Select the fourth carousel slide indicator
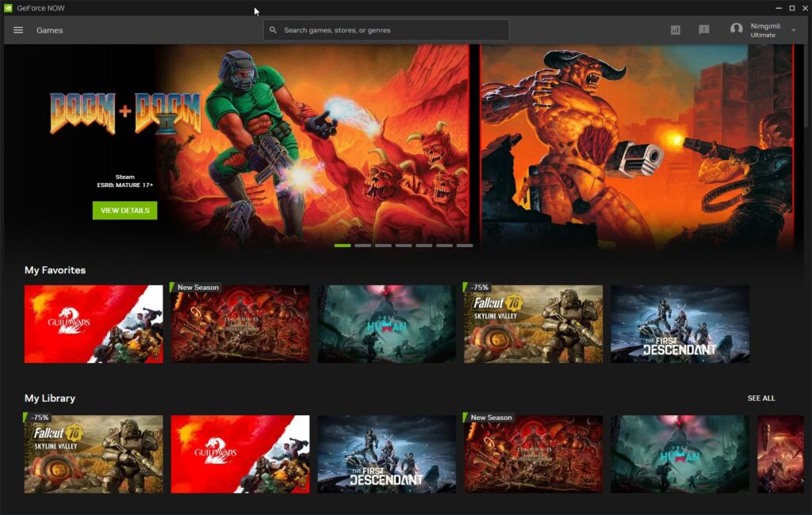This screenshot has height=515, width=812. (404, 246)
